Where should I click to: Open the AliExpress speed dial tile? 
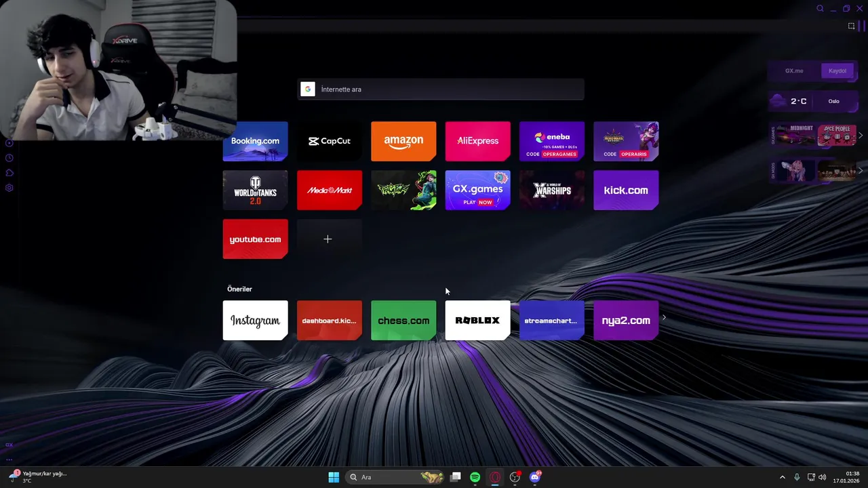[x=477, y=141]
